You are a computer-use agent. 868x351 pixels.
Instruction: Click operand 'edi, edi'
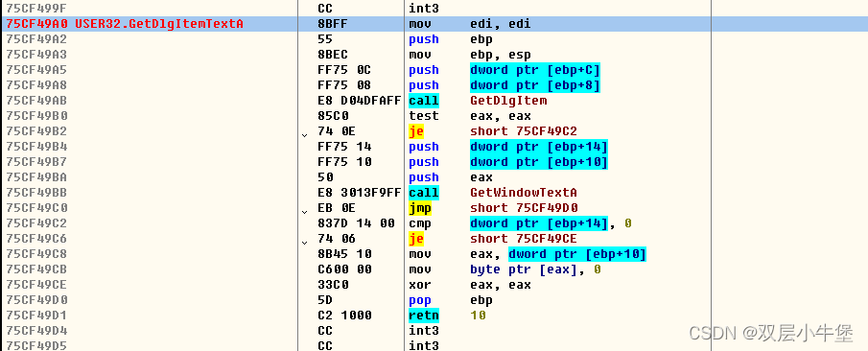click(501, 24)
